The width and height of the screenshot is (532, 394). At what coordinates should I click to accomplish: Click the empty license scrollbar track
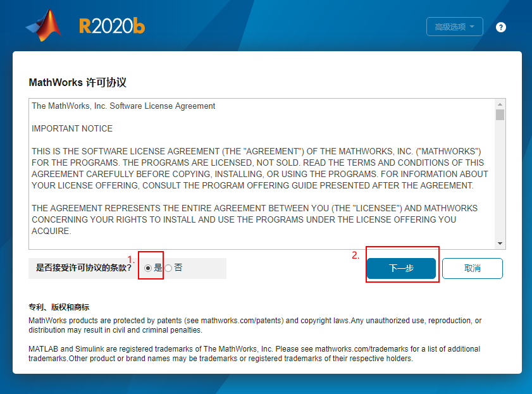click(x=500, y=183)
